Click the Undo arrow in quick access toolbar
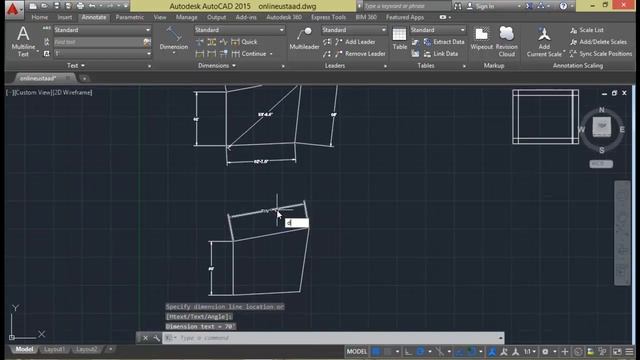The image size is (640, 360). 92,6
